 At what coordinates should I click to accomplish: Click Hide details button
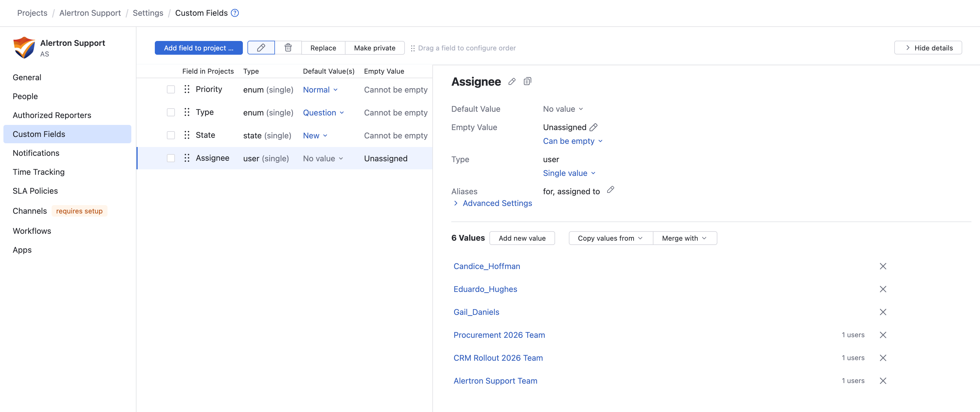928,48
